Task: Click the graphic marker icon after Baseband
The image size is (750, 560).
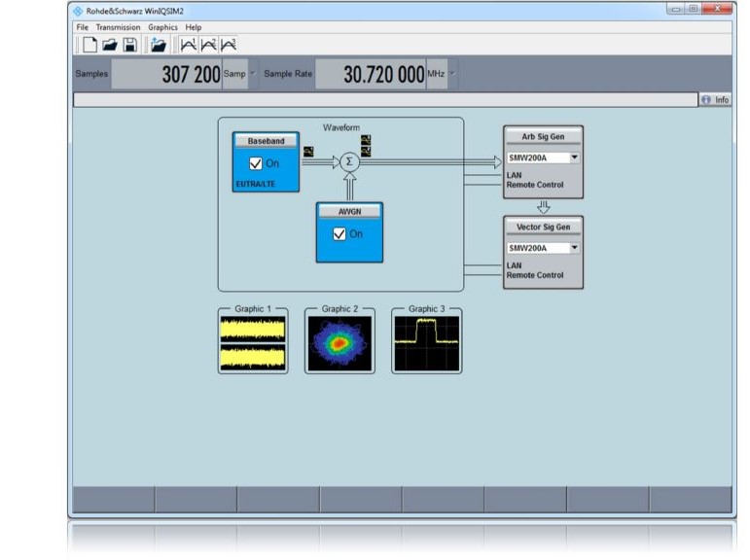Action: (x=308, y=152)
